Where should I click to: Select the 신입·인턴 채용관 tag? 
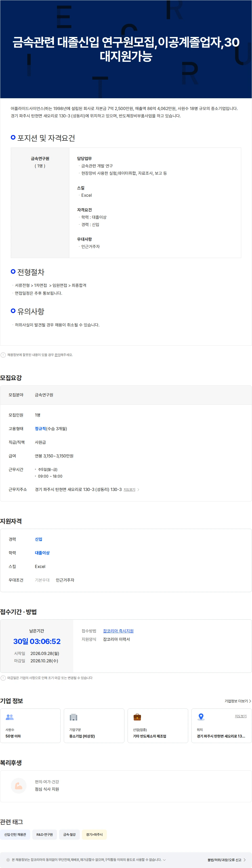(15, 834)
